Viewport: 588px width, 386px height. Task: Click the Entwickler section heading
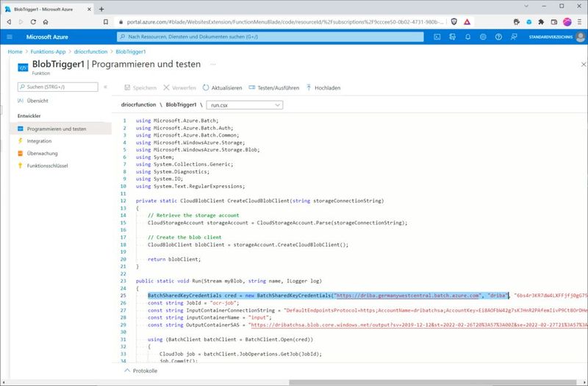pos(29,116)
